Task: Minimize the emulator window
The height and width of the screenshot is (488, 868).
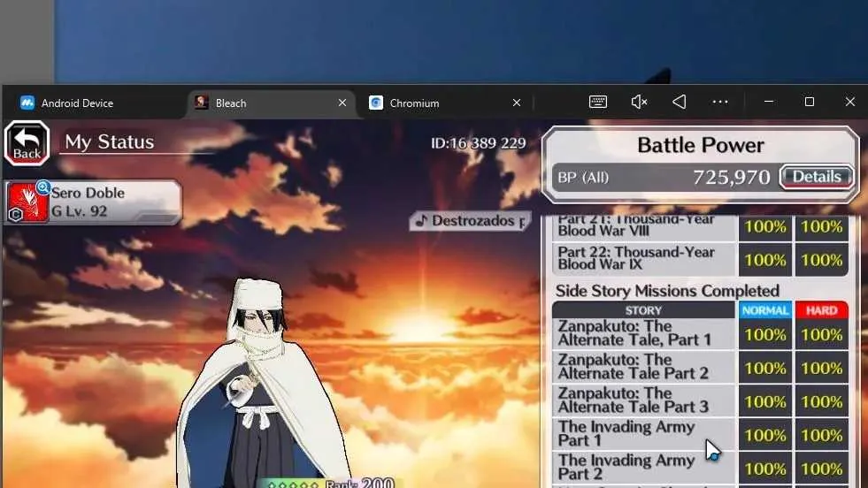Action: (768, 102)
